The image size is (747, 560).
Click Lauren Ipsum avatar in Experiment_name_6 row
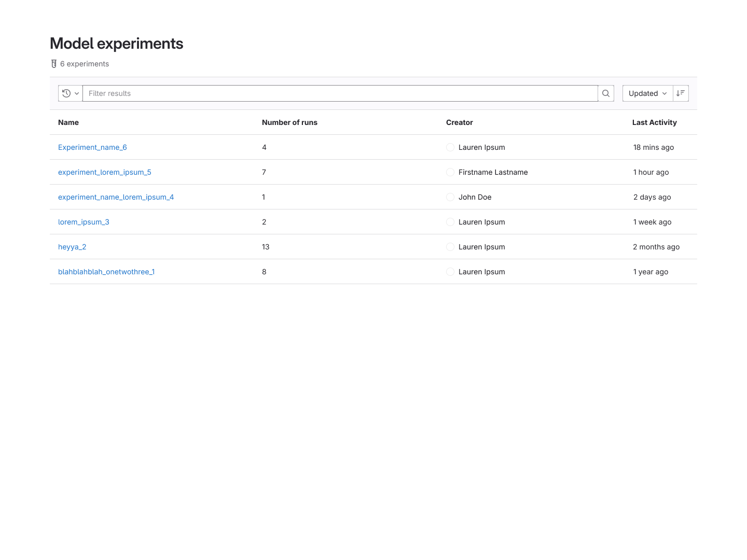coord(450,147)
